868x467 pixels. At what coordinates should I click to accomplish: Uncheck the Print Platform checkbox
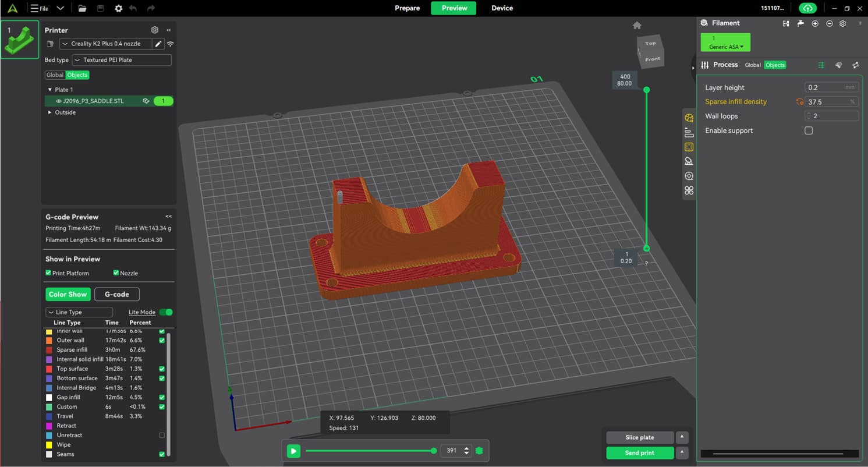(48, 273)
